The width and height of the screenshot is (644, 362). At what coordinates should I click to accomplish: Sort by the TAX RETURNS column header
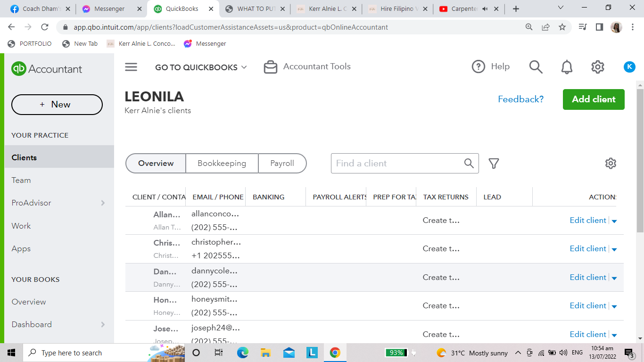pos(446,197)
